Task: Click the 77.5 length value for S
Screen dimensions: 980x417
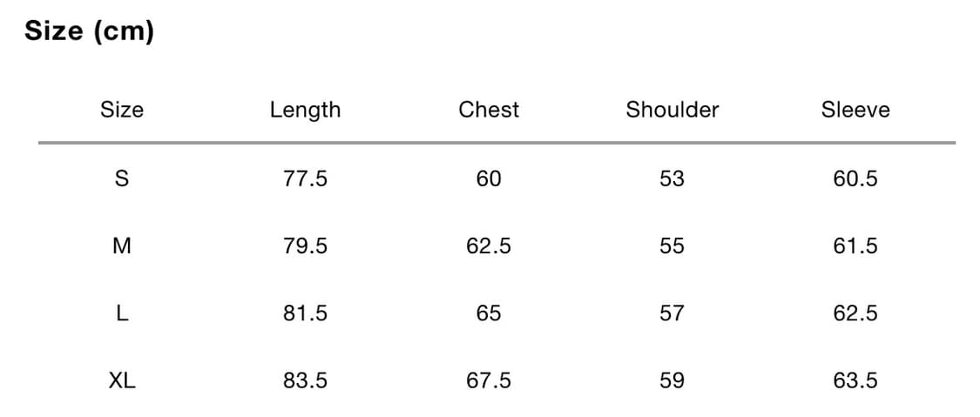Action: click(305, 178)
